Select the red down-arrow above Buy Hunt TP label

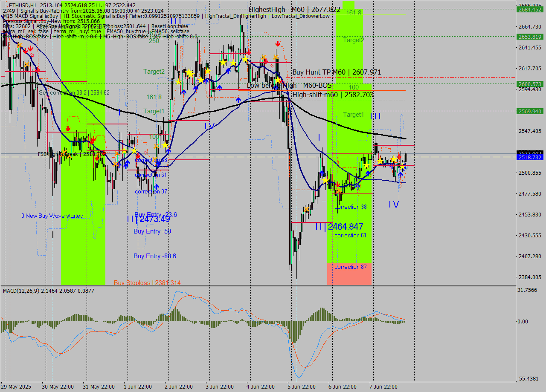click(x=278, y=43)
